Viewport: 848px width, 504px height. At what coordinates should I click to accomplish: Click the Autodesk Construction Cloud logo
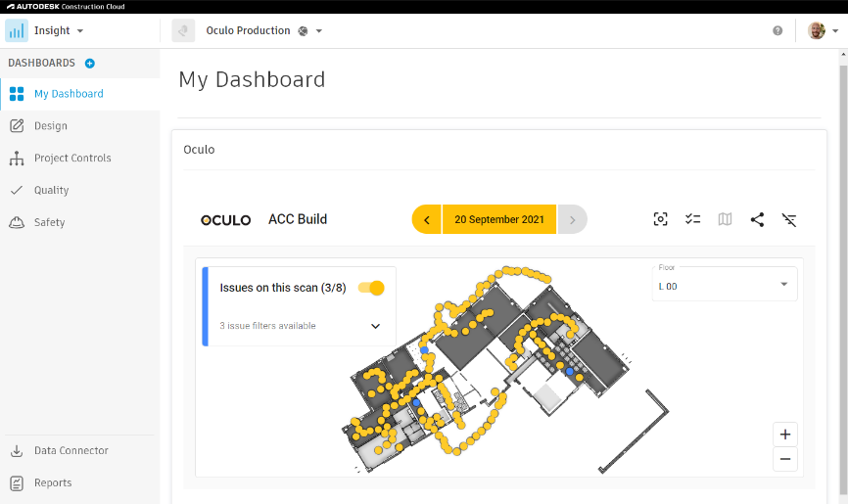pos(66,7)
